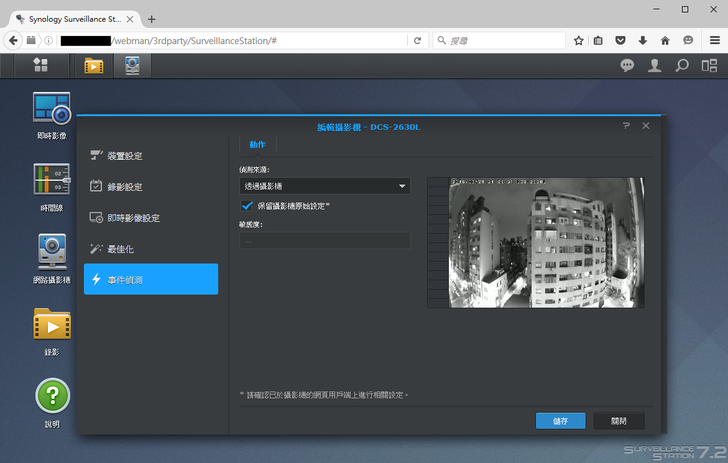Open the 即時影像 Live View desktop icon

[x=51, y=110]
